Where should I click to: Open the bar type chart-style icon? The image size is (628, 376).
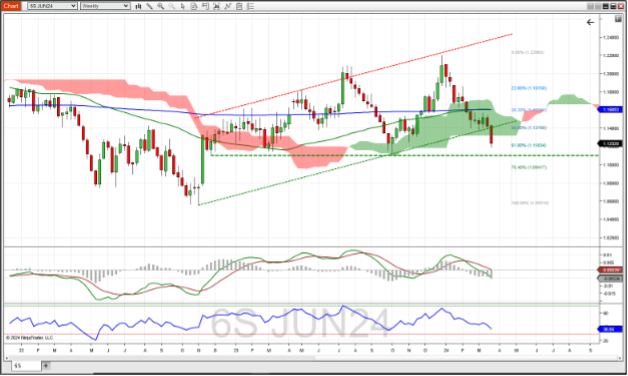click(x=138, y=6)
